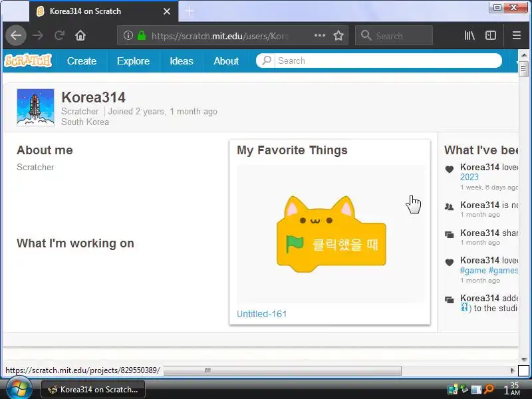Image resolution: width=532 pixels, height=399 pixels.
Task: Click the magnifier icon in Scratch search
Action: point(267,61)
